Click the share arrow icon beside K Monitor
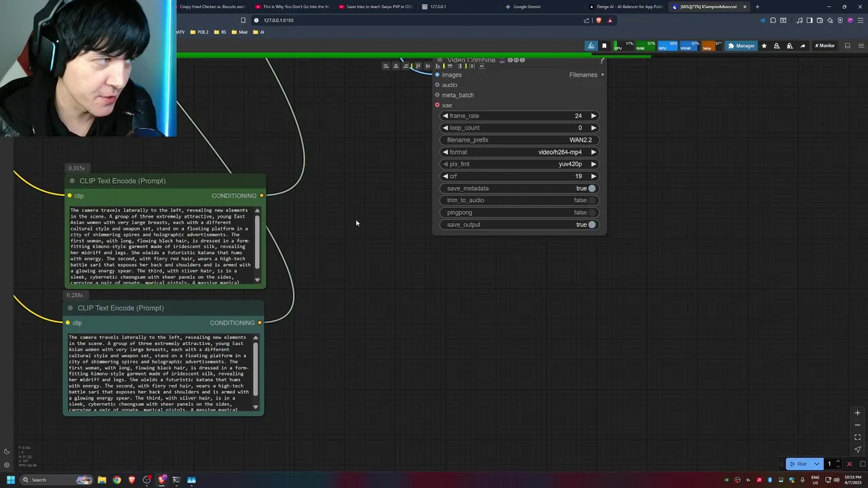This screenshot has width=868, height=488. (803, 46)
